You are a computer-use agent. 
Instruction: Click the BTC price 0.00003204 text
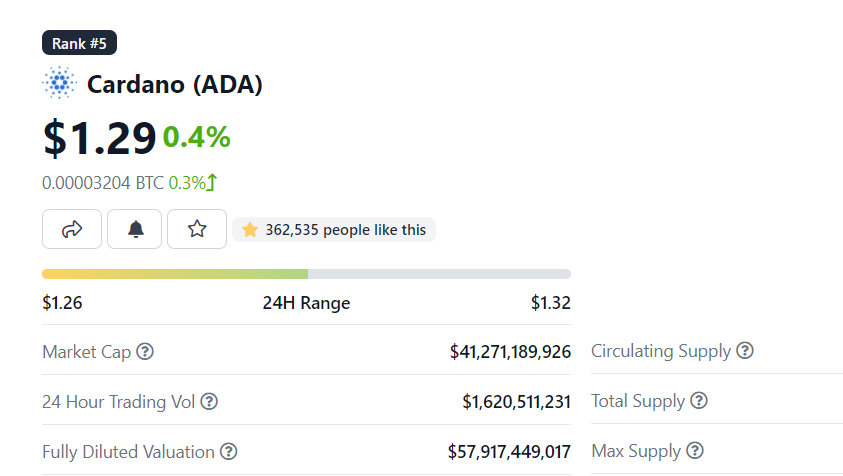[x=103, y=183]
